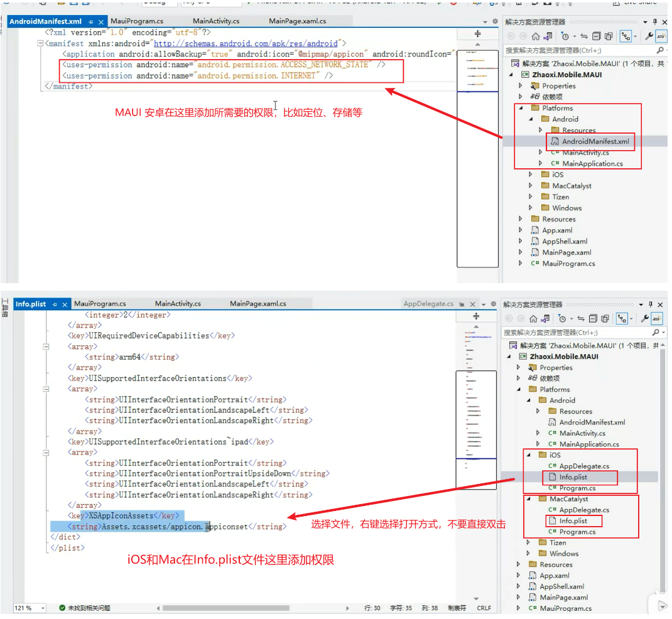Click search magnifier in Solution Explorer beside Info.plist editor
The width and height of the screenshot is (672, 619).
tap(656, 333)
